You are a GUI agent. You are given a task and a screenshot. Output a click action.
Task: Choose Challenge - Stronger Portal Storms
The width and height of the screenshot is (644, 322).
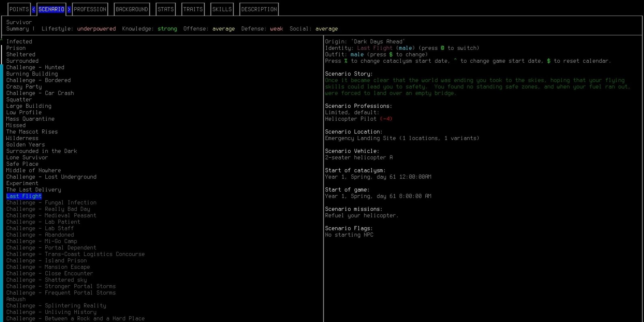tap(61, 286)
